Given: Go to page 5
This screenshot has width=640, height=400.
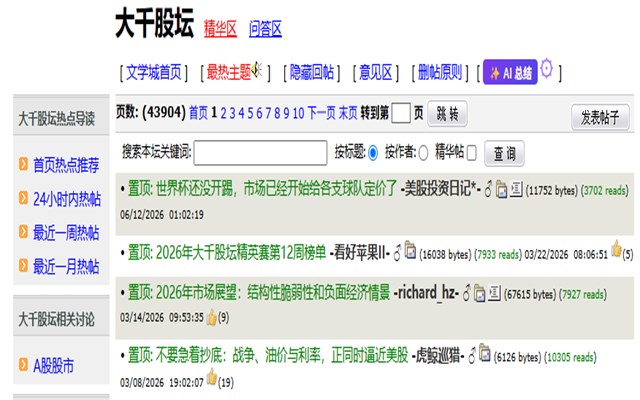Looking at the screenshot, I should 250,113.
